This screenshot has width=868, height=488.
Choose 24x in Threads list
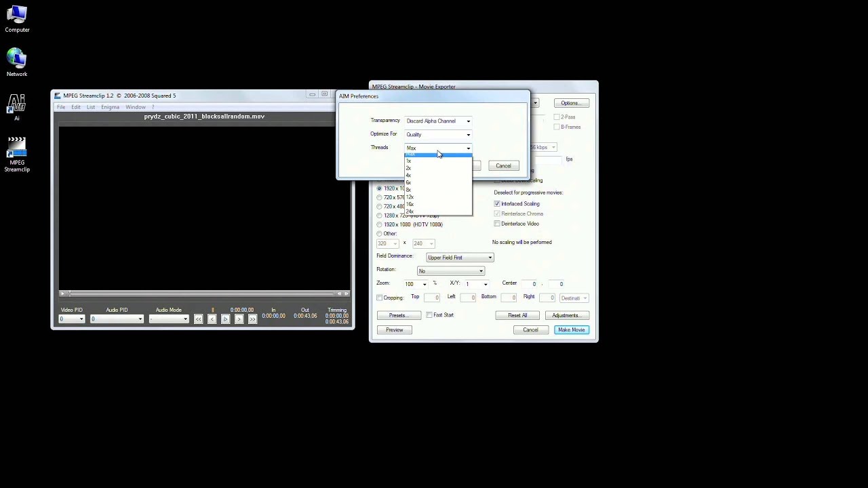click(438, 211)
